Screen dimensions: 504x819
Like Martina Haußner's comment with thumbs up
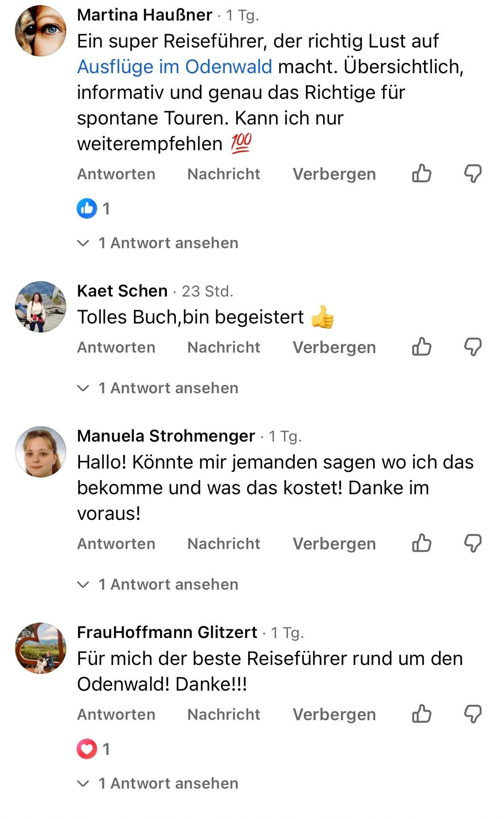coord(421,173)
